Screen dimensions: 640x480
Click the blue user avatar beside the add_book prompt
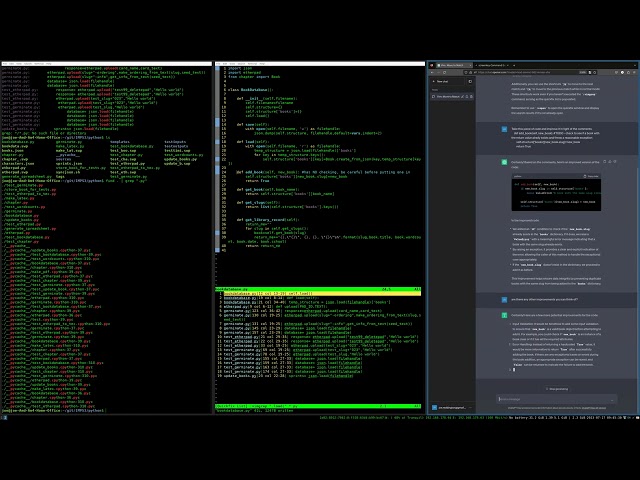504,129
